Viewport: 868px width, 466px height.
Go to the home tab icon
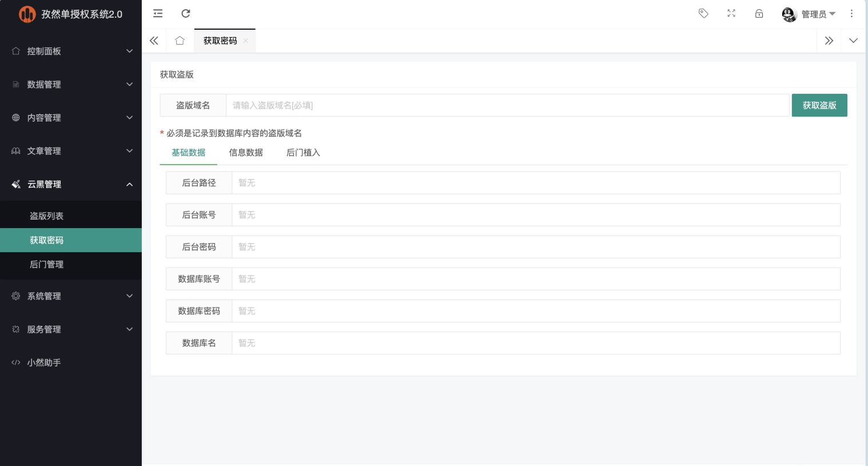(180, 41)
